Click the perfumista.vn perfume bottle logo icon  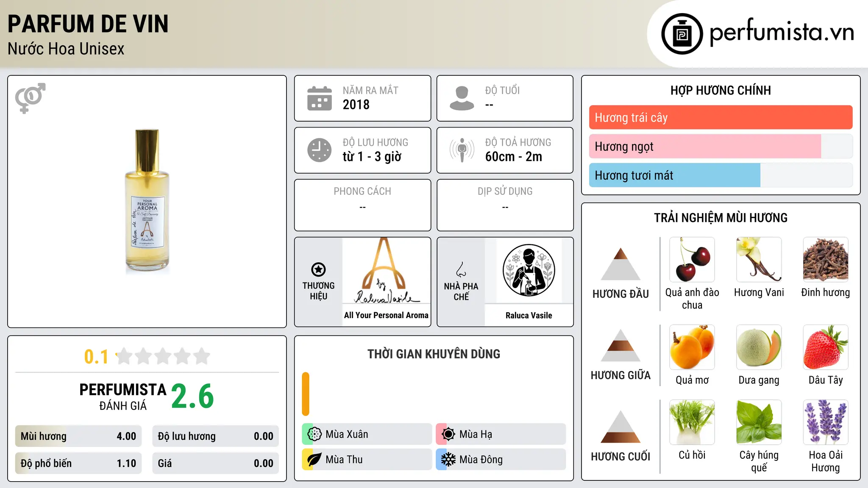pos(682,34)
